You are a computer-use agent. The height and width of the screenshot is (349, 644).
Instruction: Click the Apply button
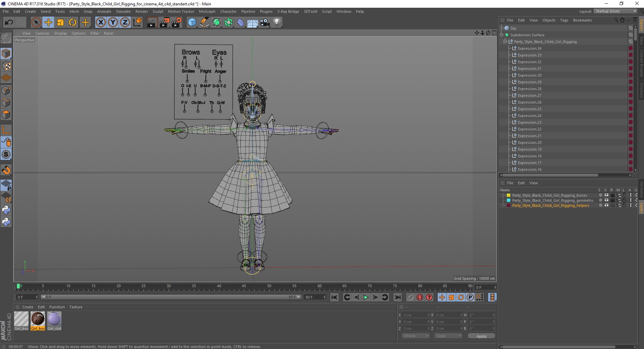tap(481, 336)
